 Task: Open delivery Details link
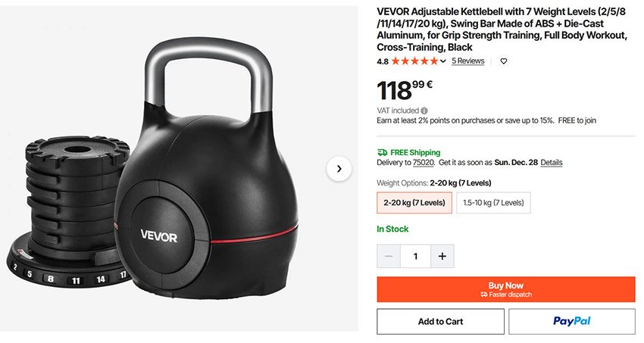coord(551,163)
